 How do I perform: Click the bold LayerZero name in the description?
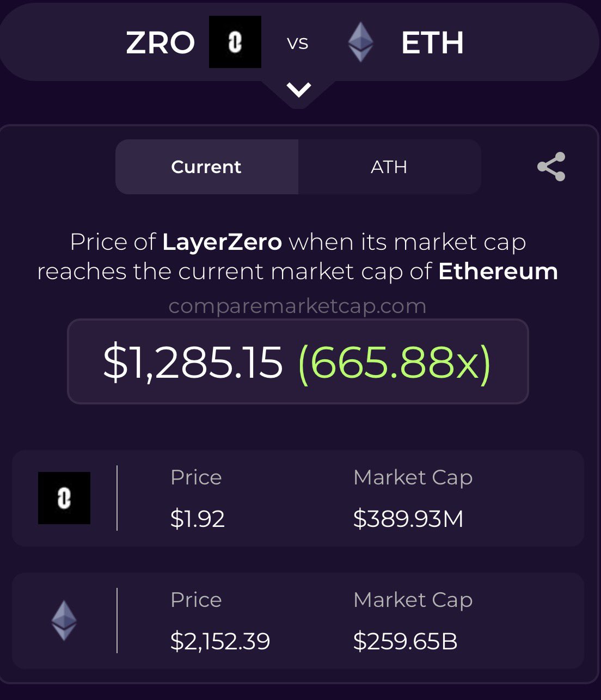[x=222, y=242]
